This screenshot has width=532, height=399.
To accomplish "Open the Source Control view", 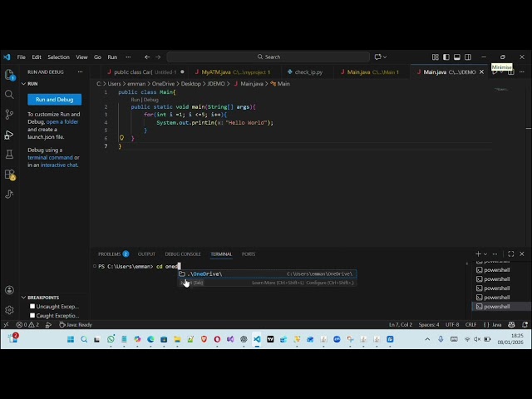I will pyautogui.click(x=9, y=115).
